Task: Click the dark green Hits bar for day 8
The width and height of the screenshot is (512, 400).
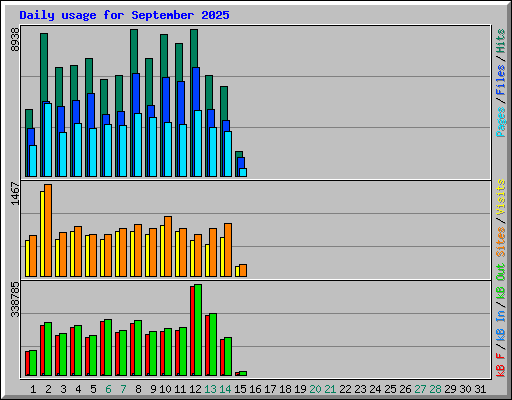Action: (x=134, y=51)
